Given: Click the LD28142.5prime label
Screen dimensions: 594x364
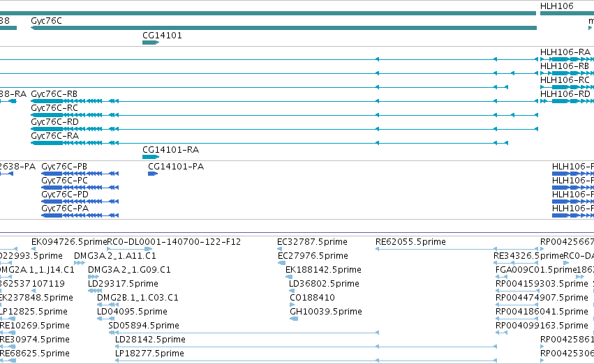Looking at the screenshot, I should point(150,340).
